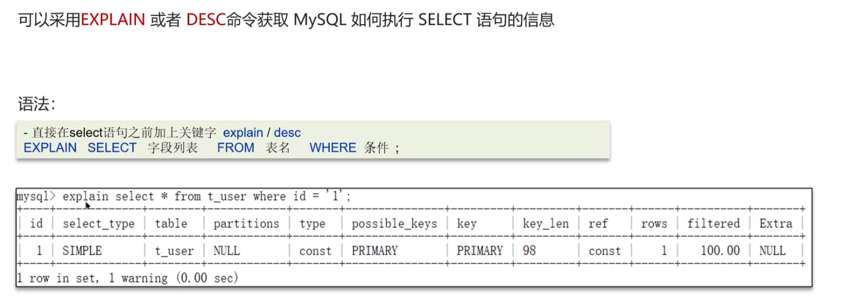The image size is (868, 301).
Task: Click the select_type column header
Action: (99, 224)
